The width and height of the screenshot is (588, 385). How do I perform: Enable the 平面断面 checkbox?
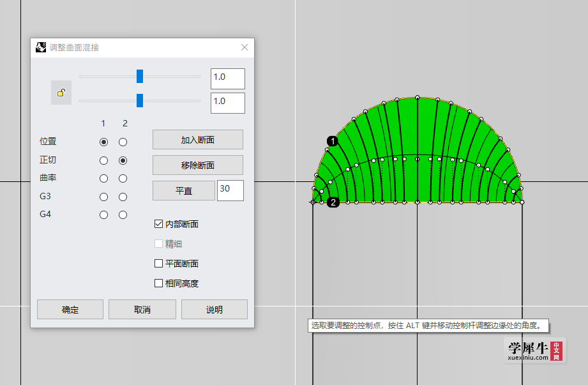[158, 263]
